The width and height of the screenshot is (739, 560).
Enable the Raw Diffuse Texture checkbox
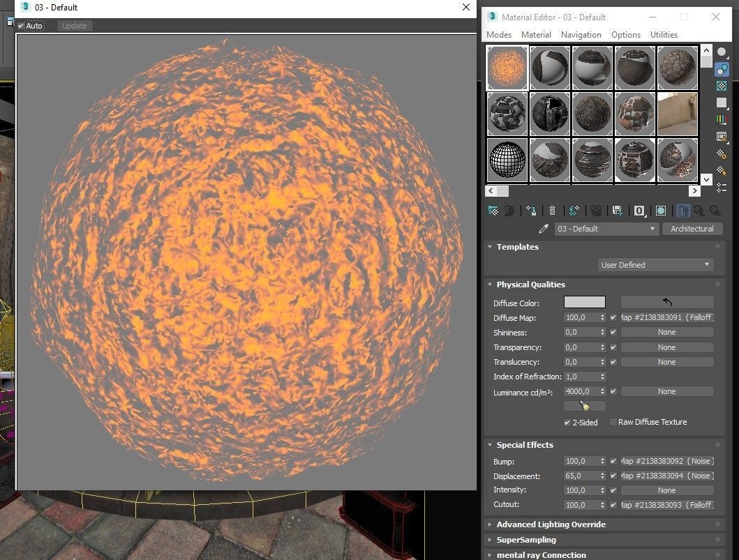[613, 422]
